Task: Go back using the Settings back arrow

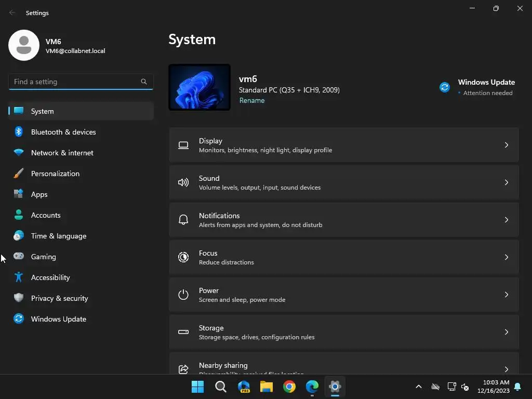Action: tap(12, 12)
